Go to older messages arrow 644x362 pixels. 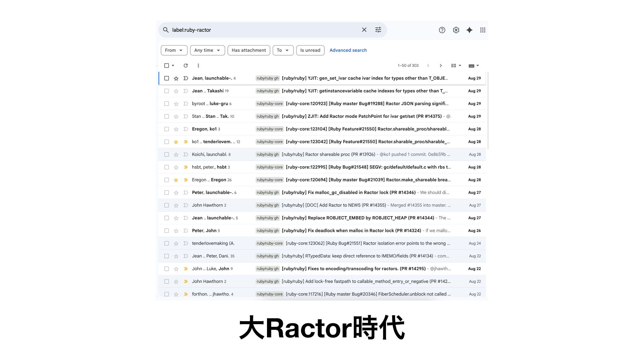[441, 65]
